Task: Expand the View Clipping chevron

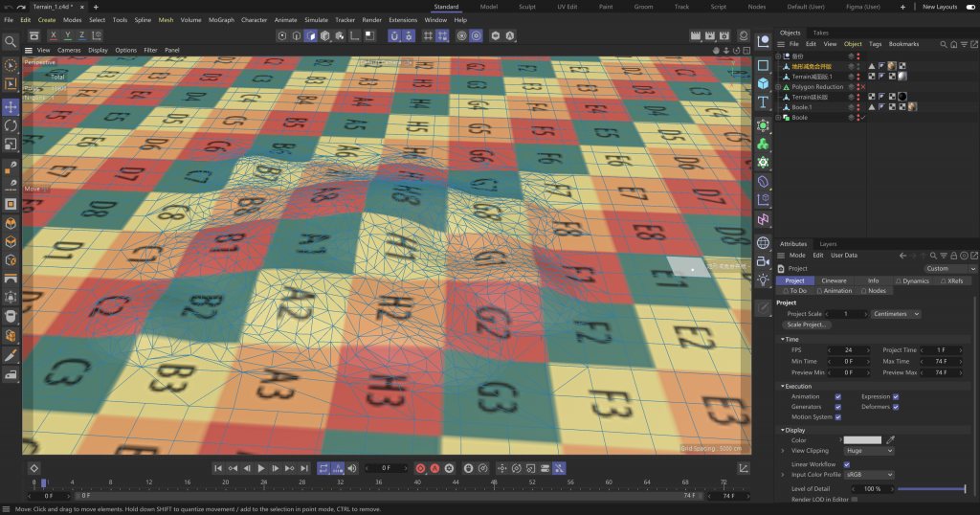Action: tap(783, 451)
